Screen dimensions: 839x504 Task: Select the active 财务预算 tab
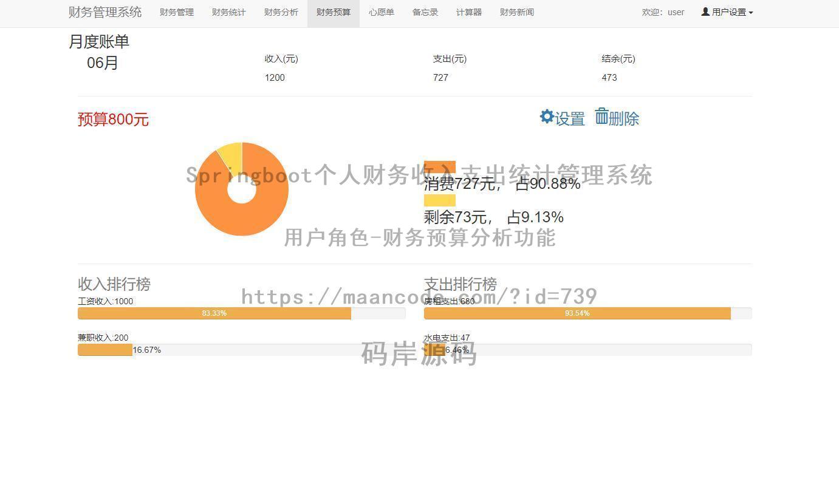[334, 12]
